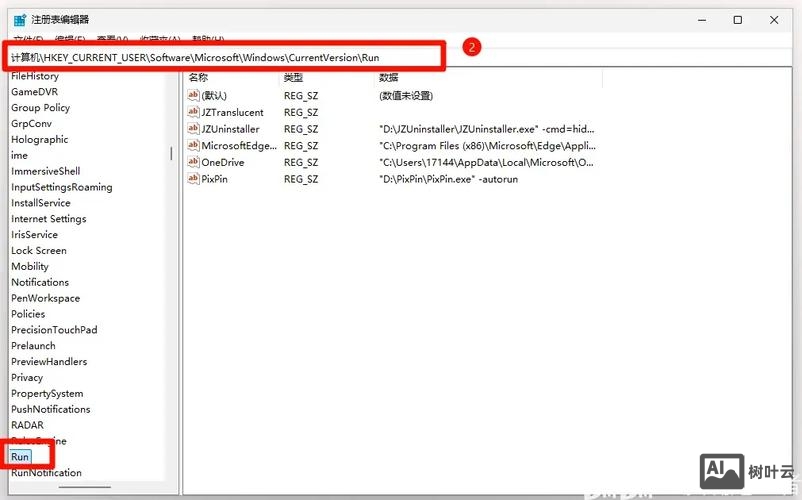Select the Internet Settings key
The height and width of the screenshot is (500, 802).
49,219
